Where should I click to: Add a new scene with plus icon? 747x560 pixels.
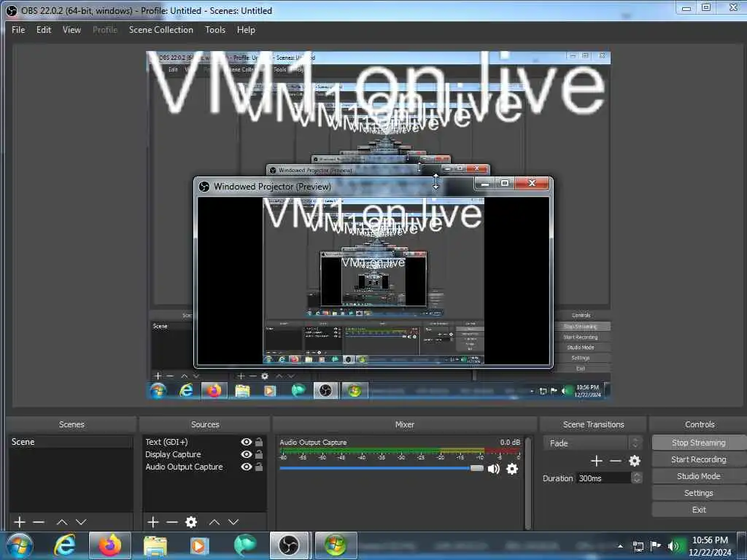coord(20,522)
